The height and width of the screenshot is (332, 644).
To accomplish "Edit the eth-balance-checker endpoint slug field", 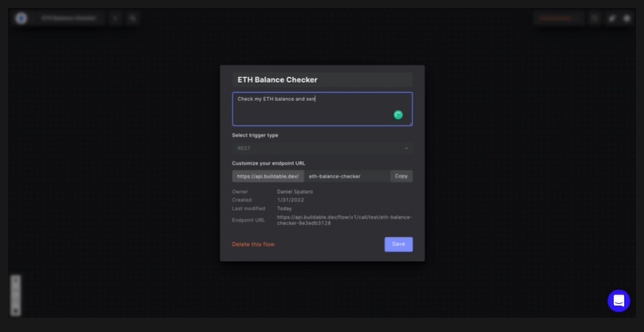I will pos(346,176).
